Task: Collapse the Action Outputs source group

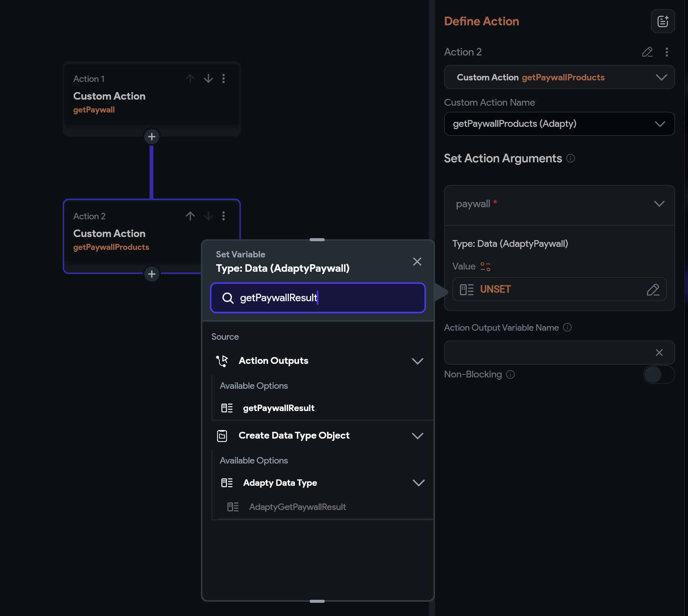Action: click(417, 361)
